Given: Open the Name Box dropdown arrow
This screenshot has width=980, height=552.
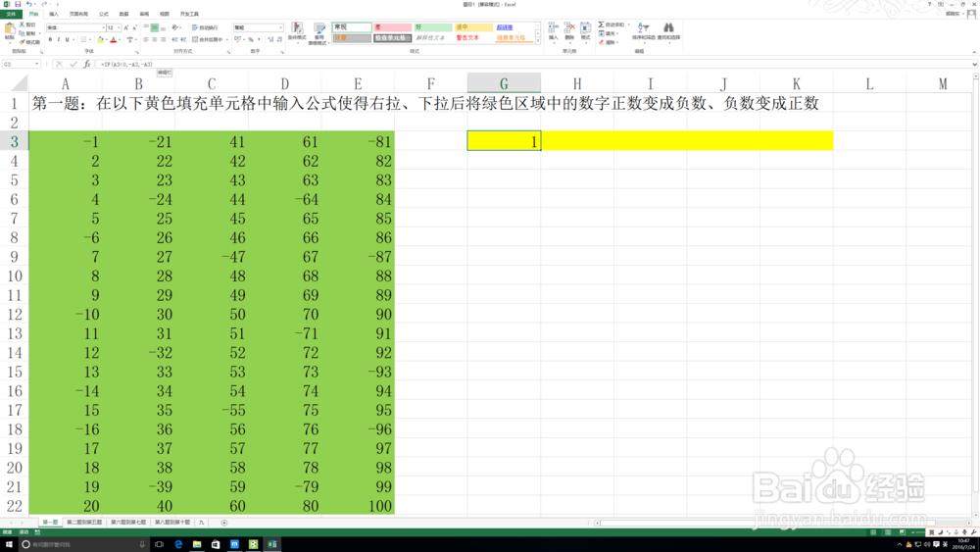Looking at the screenshot, I should [x=37, y=65].
